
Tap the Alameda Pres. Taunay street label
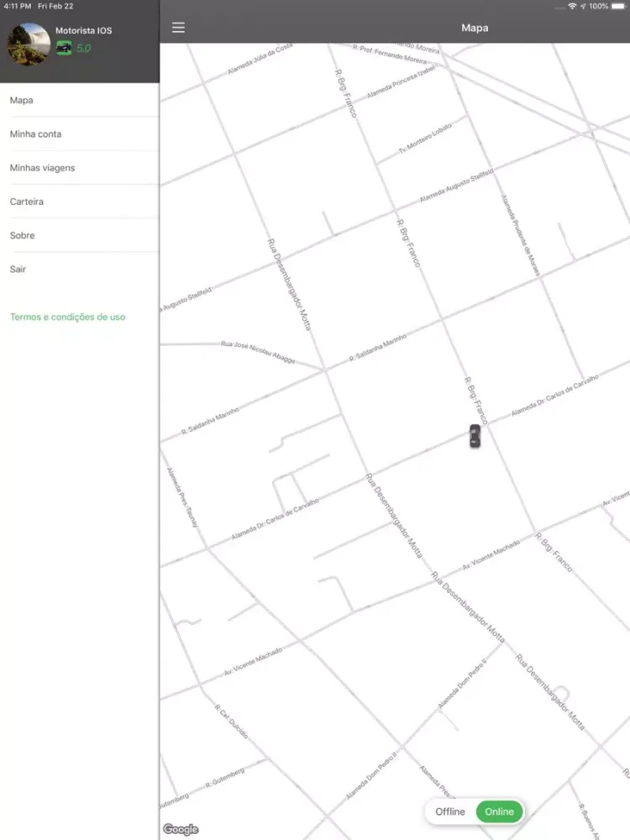pos(182,497)
